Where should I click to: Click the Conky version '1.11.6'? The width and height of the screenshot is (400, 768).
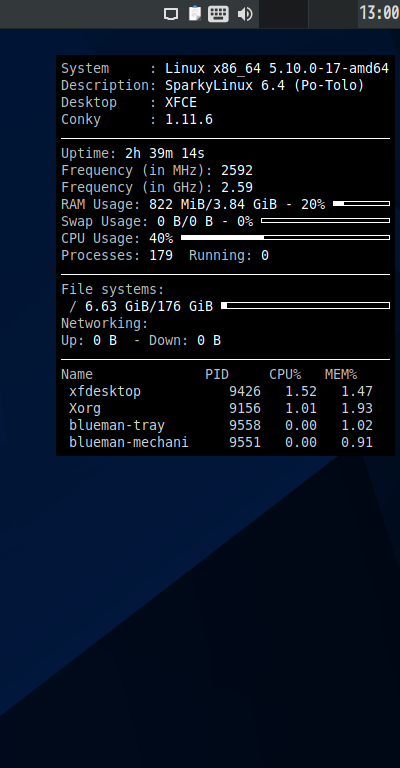(189, 120)
